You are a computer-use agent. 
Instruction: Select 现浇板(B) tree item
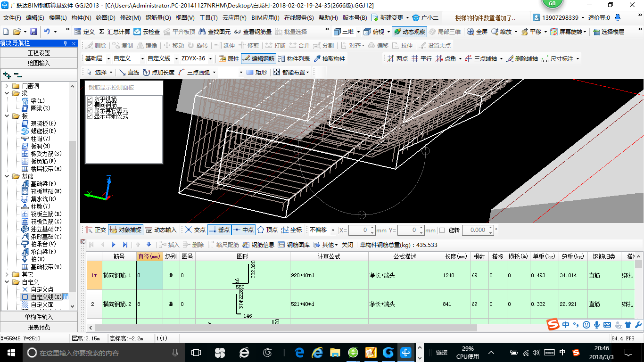pos(39,123)
